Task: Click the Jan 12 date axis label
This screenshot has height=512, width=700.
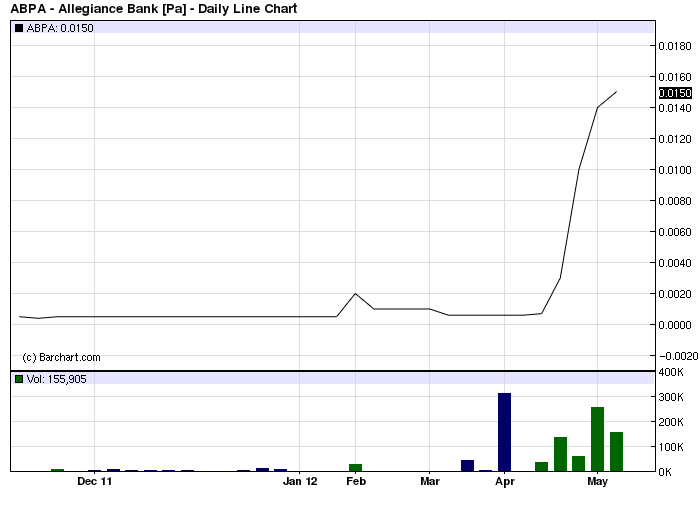Action: tap(300, 481)
